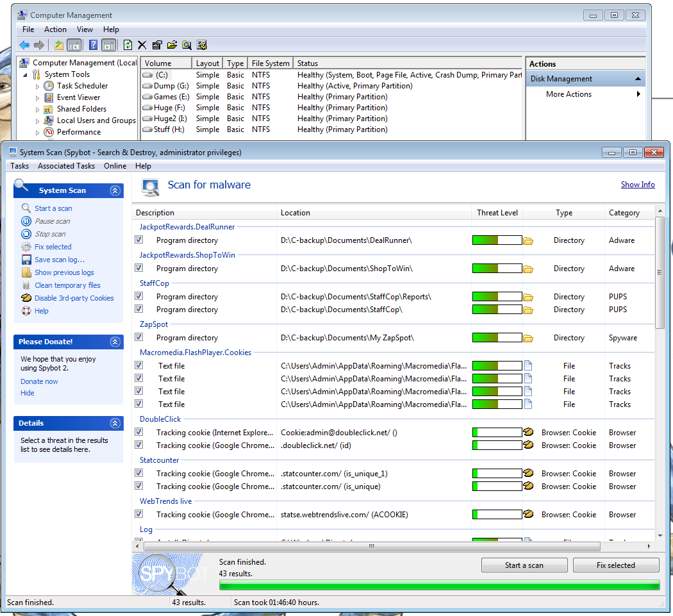Sort results by the Threat Level column header
This screenshot has height=616, width=673.
pos(497,213)
